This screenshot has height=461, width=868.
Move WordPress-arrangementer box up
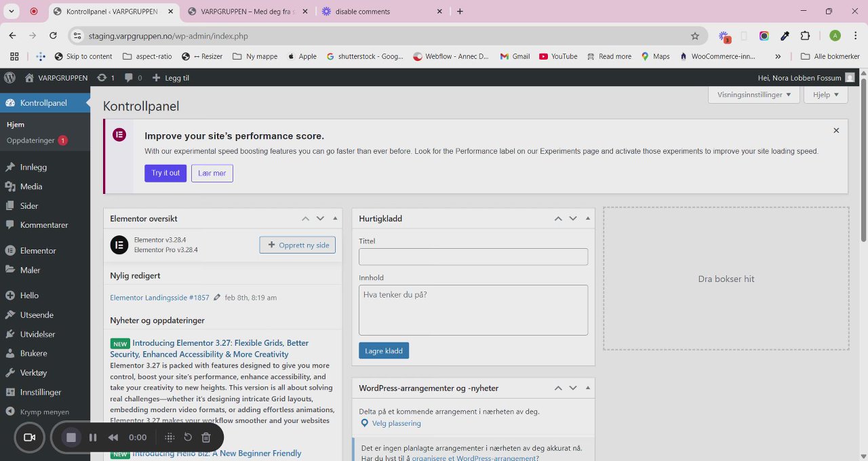click(x=558, y=388)
